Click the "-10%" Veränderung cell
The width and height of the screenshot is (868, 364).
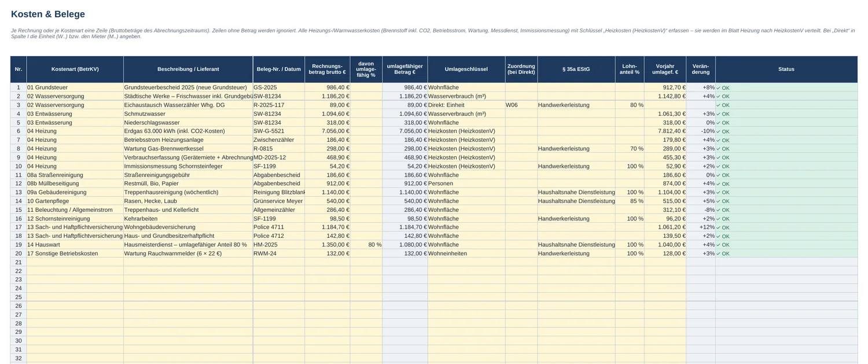[701, 131]
